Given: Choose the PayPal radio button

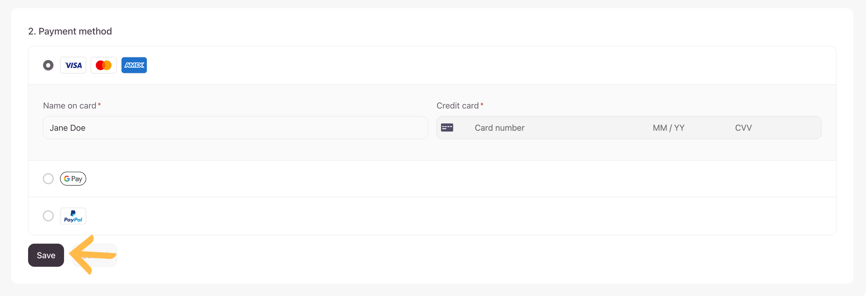Looking at the screenshot, I should [x=48, y=216].
